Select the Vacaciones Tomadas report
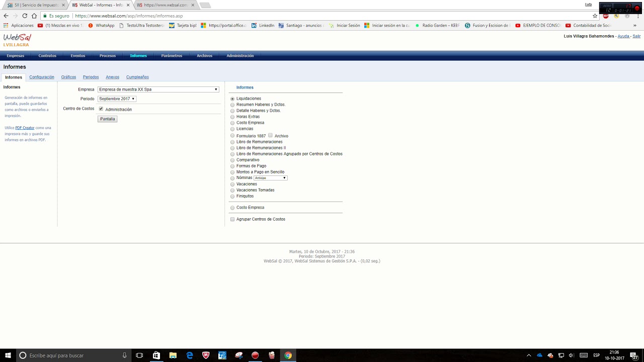The width and height of the screenshot is (644, 362). pyautogui.click(x=232, y=191)
